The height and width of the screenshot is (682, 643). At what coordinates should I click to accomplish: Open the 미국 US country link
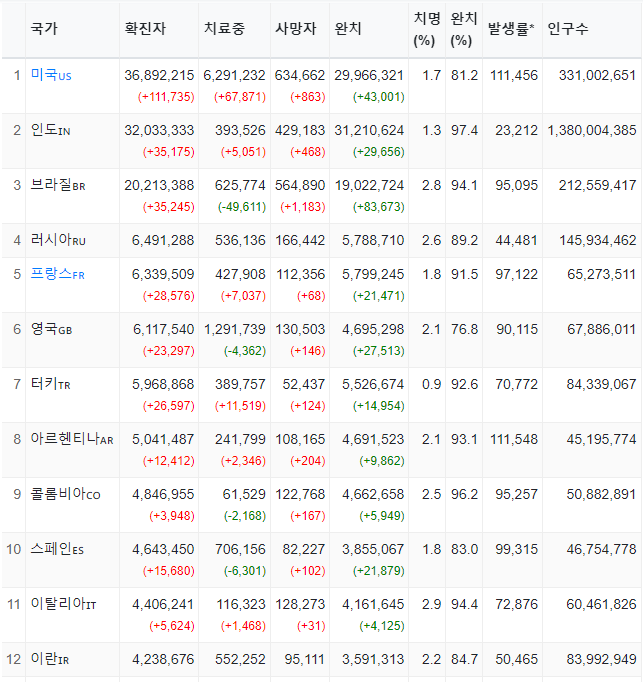(51, 75)
